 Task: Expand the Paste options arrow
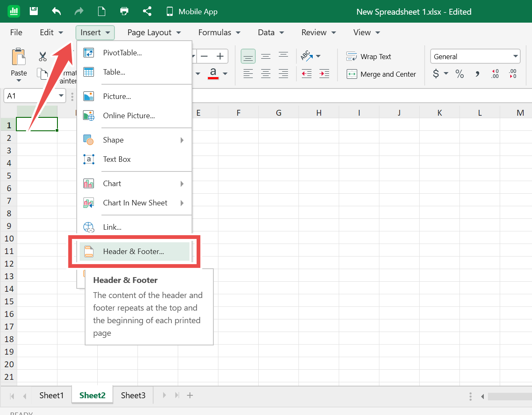click(x=19, y=80)
